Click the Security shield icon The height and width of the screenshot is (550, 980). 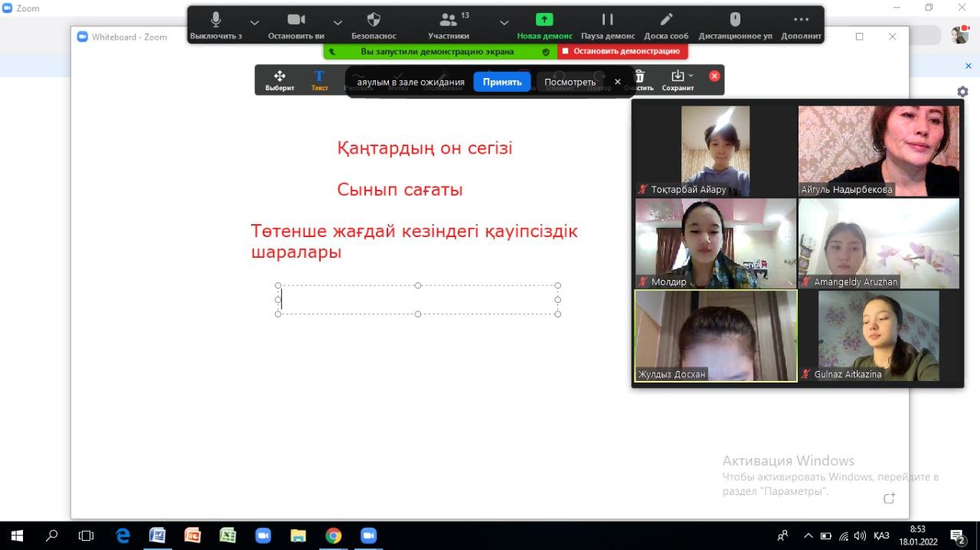click(x=374, y=21)
